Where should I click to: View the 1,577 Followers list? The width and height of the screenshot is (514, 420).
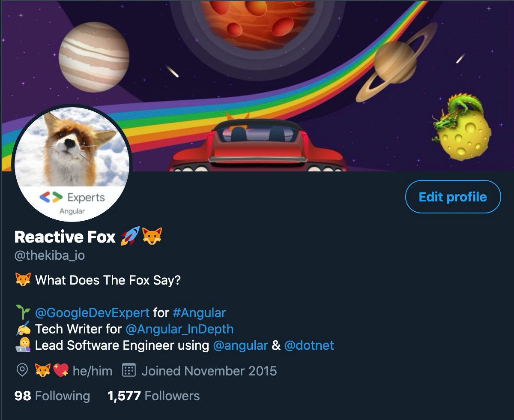tap(154, 396)
